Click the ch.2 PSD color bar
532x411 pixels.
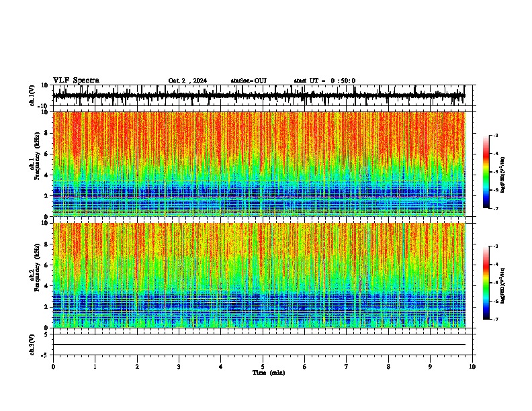click(x=486, y=283)
